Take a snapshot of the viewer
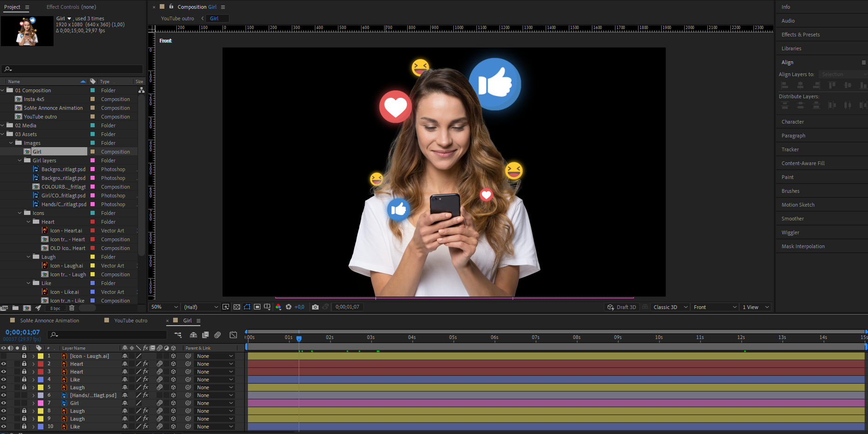868x434 pixels. 315,307
